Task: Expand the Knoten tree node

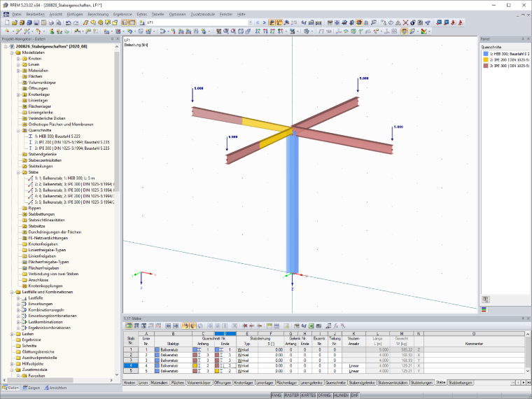Action: pyautogui.click(x=18, y=59)
